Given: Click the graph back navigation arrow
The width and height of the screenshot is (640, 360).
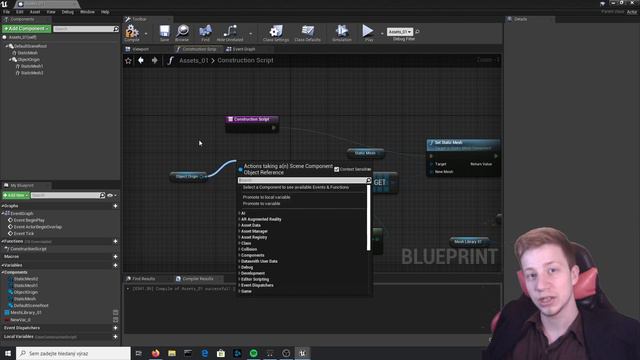Looking at the screenshot, I should [141, 60].
